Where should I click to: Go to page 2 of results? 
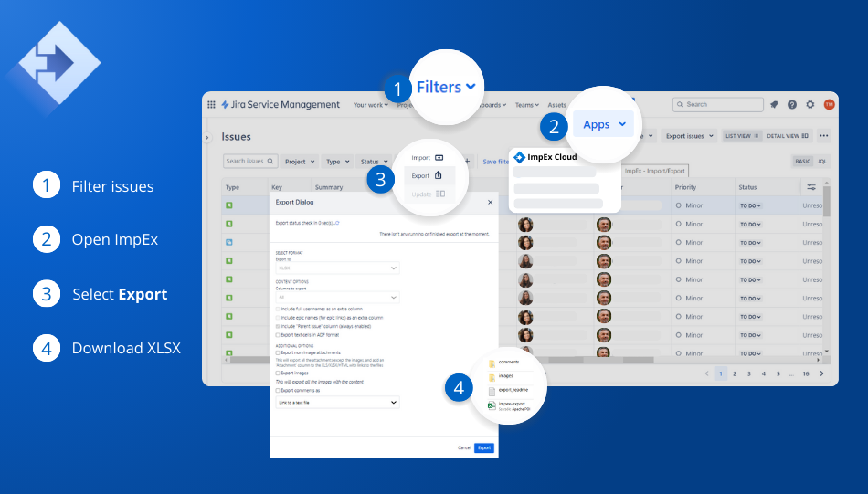[x=735, y=374]
